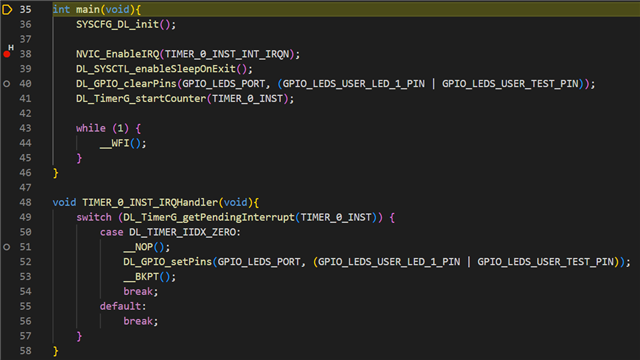Screen dimensions: 640x360
Task: Click DL_TimerG_startCounter call
Action: click(x=141, y=99)
